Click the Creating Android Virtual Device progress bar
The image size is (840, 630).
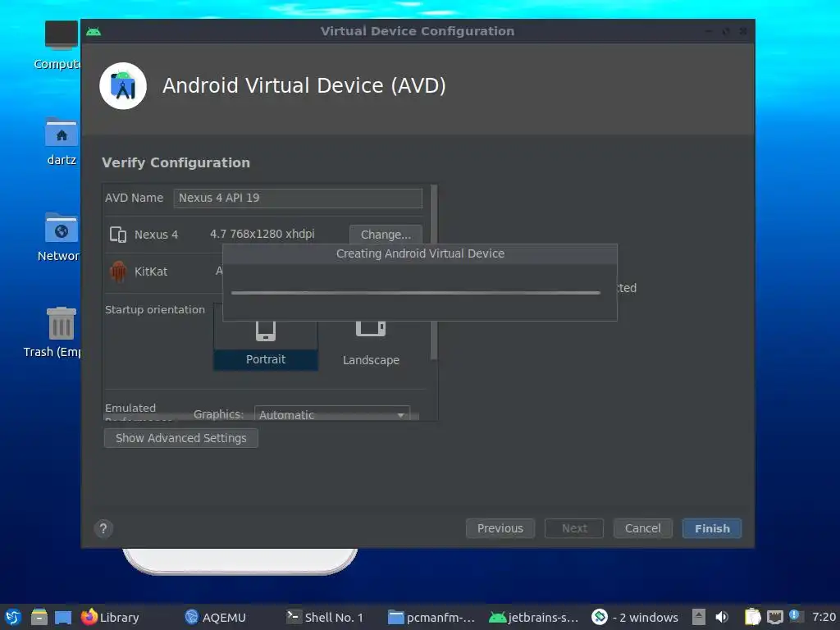(x=416, y=293)
